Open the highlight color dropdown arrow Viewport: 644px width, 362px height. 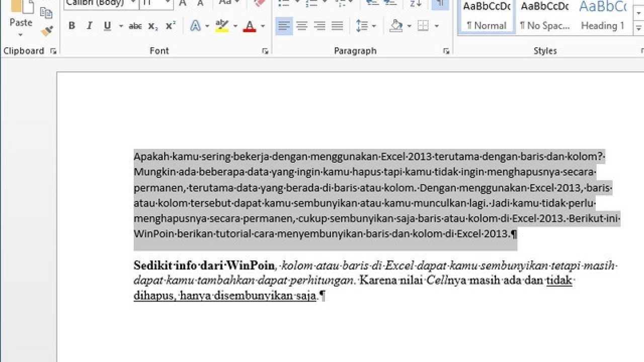(x=235, y=26)
